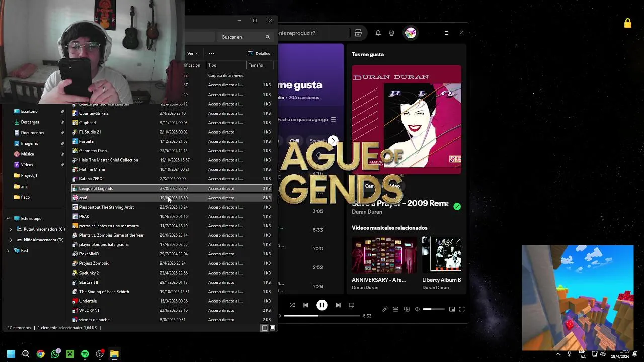Open Explorer more options ellipsis

[x=212, y=53]
